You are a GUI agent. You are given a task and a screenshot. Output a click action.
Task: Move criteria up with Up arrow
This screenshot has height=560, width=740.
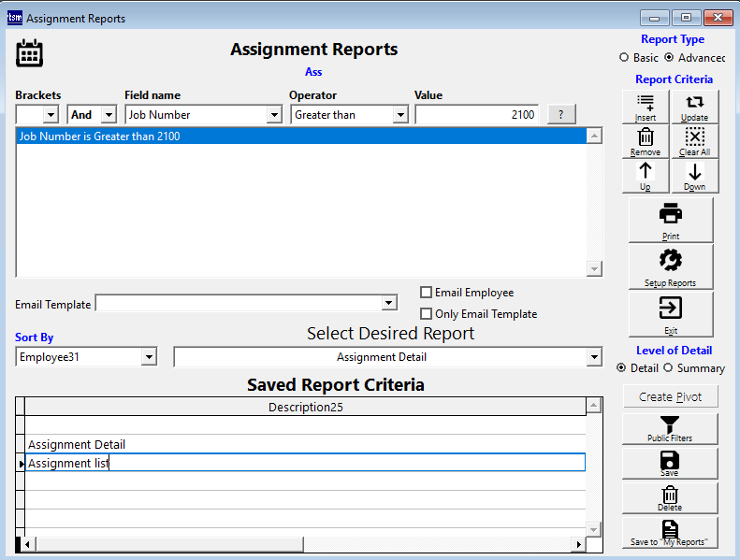[x=646, y=175]
